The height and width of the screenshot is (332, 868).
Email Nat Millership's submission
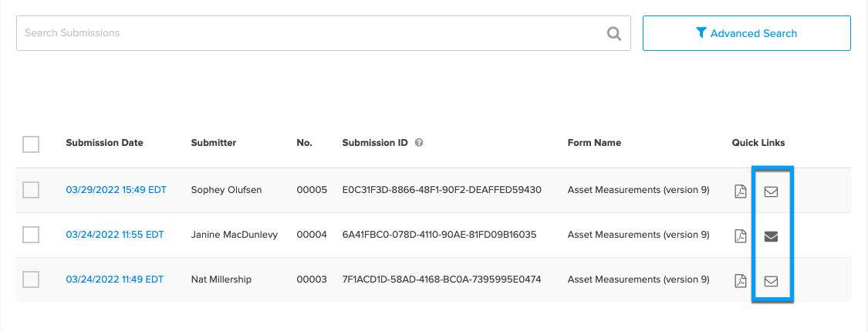(771, 281)
